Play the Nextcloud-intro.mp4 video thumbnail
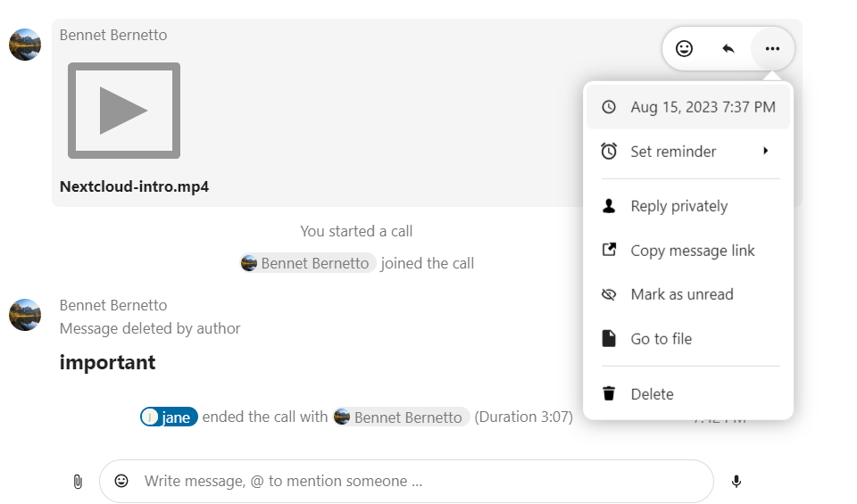Viewport: 857px width, 504px height. tap(124, 111)
